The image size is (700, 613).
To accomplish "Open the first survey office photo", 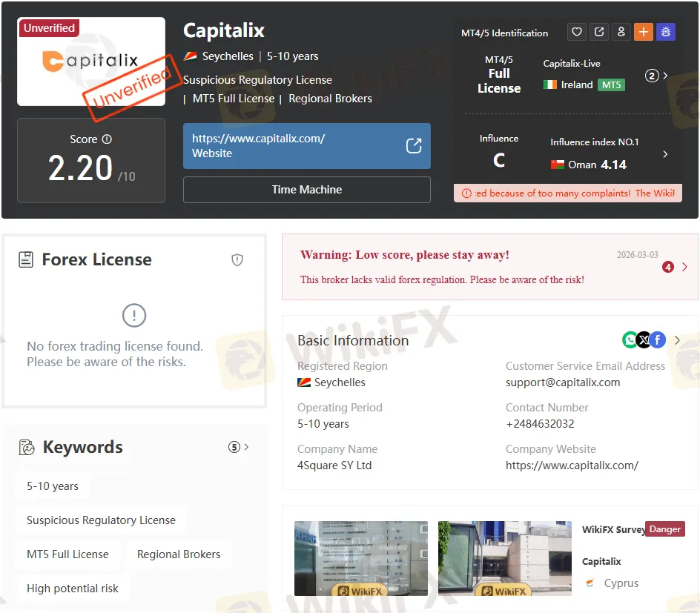I will click(x=360, y=558).
